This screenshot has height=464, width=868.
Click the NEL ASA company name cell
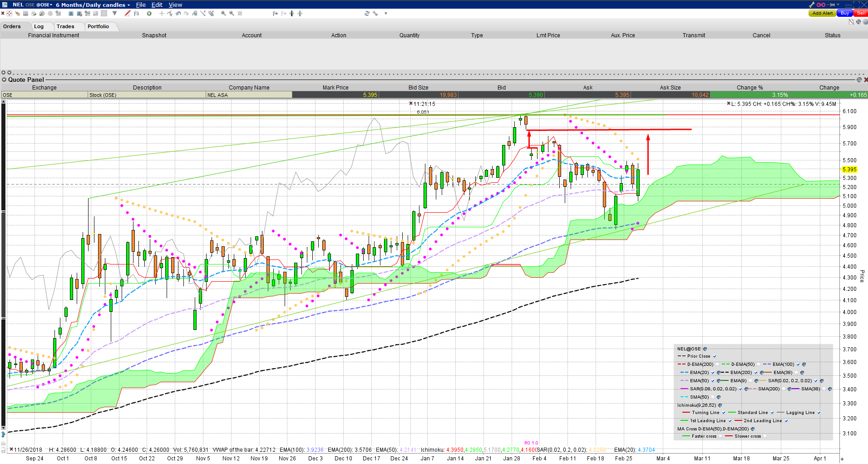[x=249, y=95]
